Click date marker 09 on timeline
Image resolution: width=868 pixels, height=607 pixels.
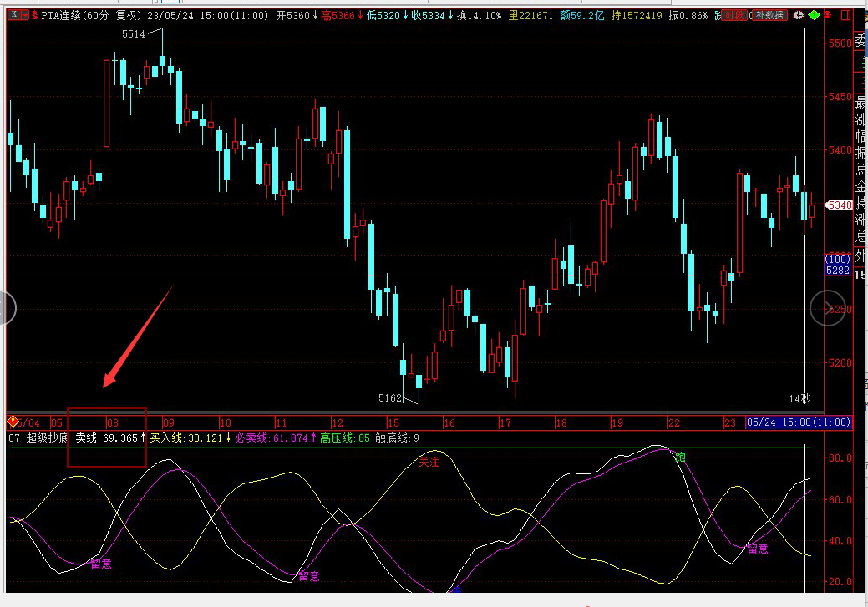(169, 422)
